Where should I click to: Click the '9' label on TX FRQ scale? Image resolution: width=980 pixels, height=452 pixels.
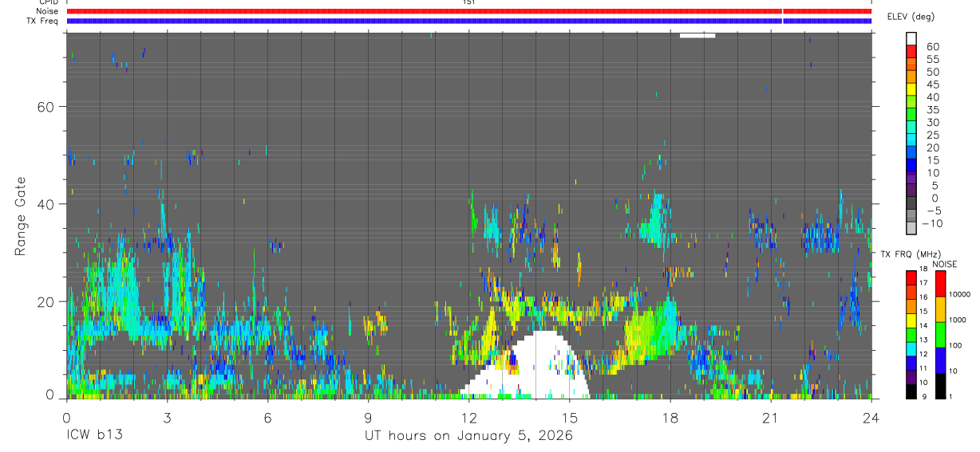tap(923, 396)
